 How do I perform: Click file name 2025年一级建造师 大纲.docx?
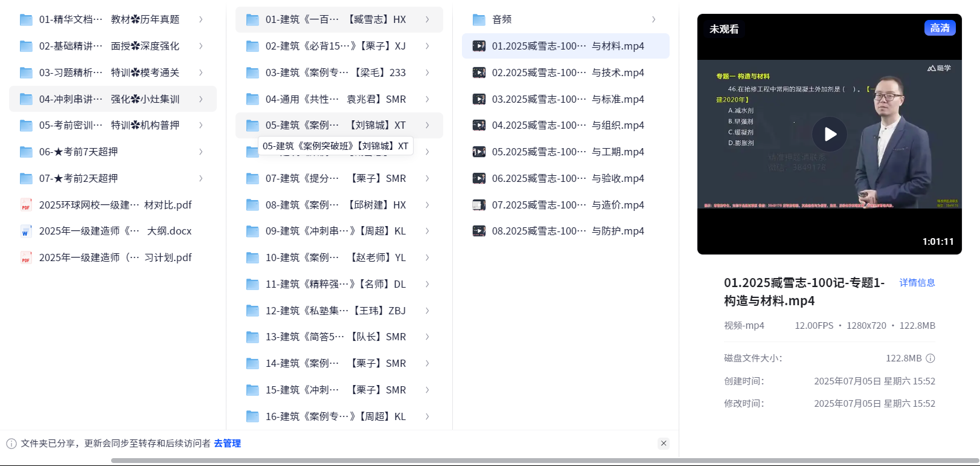115,231
